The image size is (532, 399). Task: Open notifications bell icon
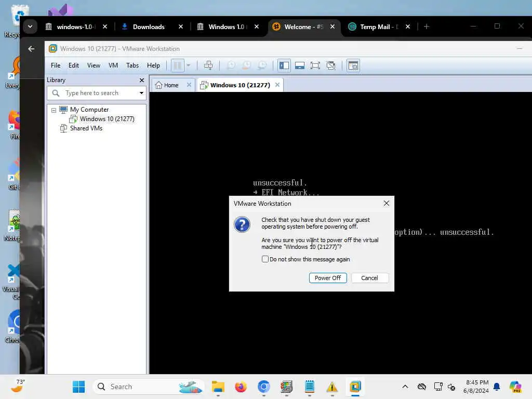click(497, 387)
